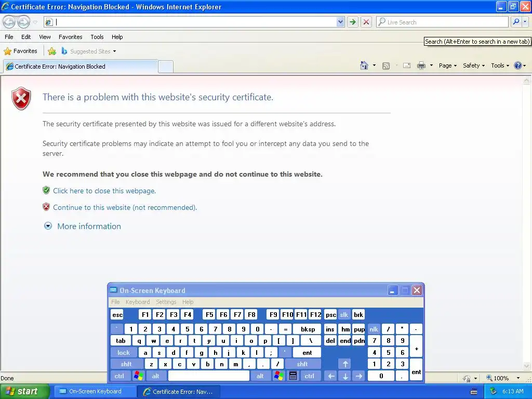Screen dimensions: 532x399
Task: Click here to close this webpage link
Action: pos(104,191)
